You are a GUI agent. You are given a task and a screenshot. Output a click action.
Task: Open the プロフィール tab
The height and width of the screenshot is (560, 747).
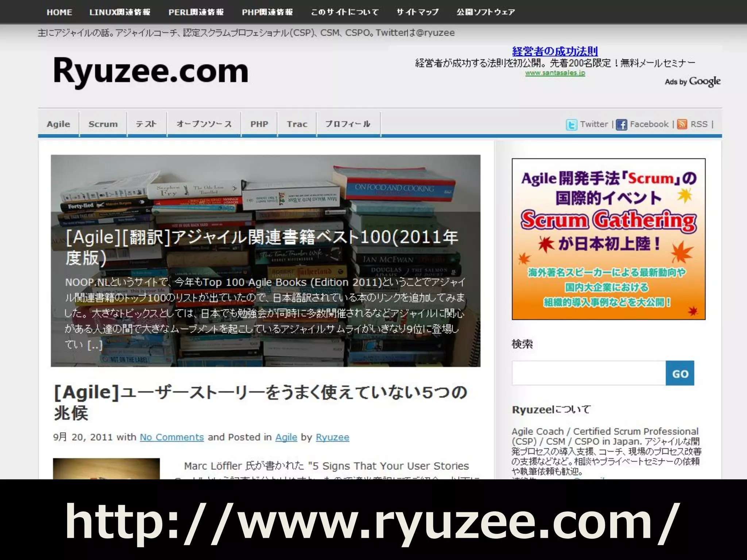click(348, 124)
